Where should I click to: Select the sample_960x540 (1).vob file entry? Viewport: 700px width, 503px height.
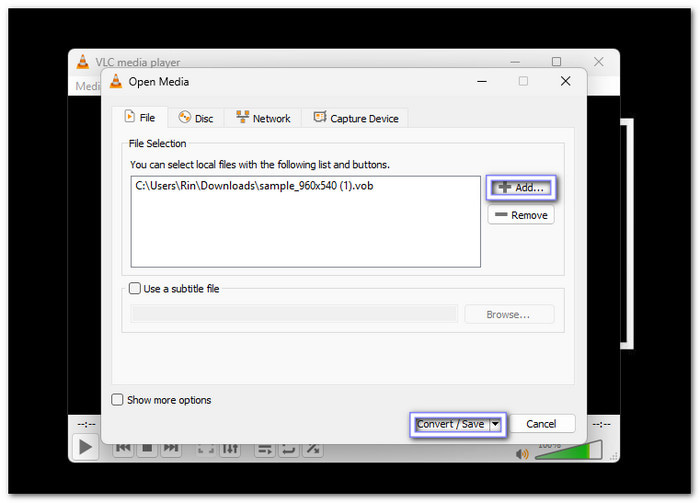254,186
